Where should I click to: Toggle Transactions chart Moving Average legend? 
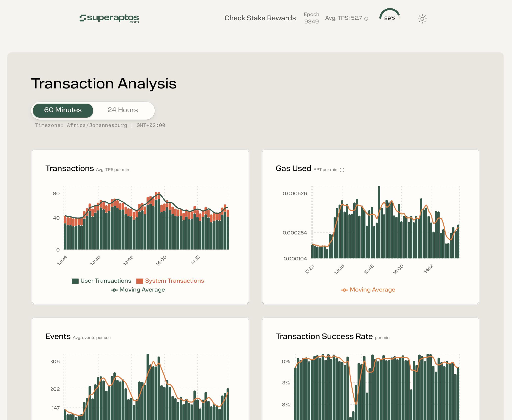click(x=142, y=290)
